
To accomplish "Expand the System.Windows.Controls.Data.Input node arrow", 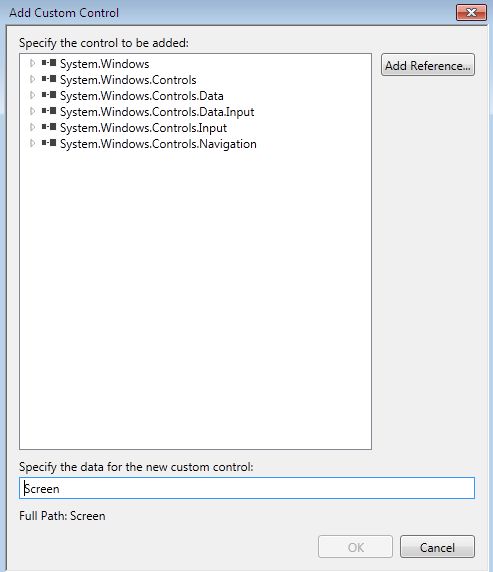I will tap(32, 111).
